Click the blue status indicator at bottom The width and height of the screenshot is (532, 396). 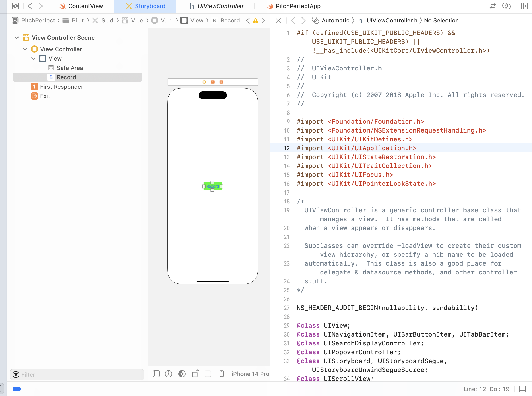[x=17, y=389]
